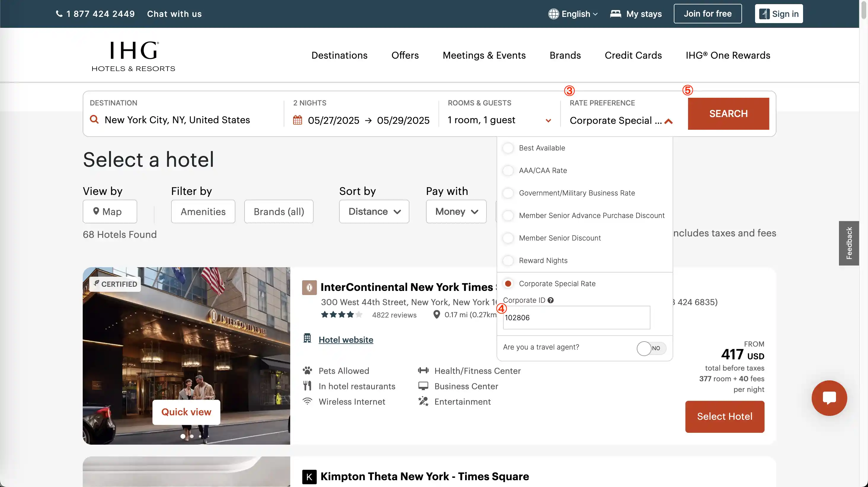This screenshot has width=868, height=487.
Task: Open the vertical Feedback tab
Action: pyautogui.click(x=848, y=243)
